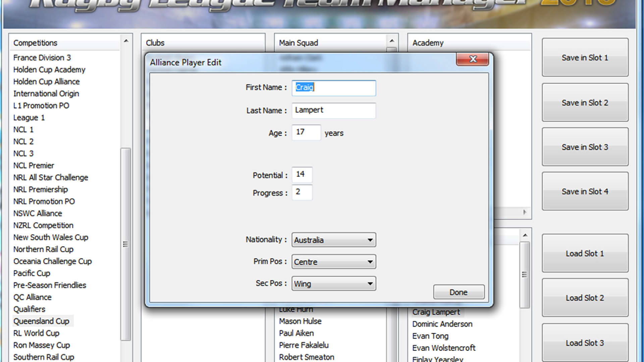This screenshot has height=362, width=644.
Task: Select Mason Hulse in Main Squad
Action: tap(300, 321)
